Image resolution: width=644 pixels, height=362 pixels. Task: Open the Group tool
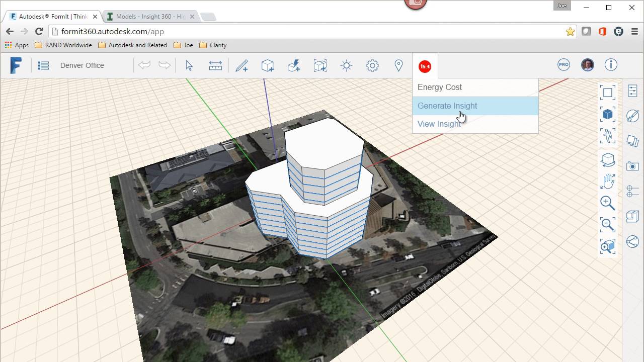[320, 65]
